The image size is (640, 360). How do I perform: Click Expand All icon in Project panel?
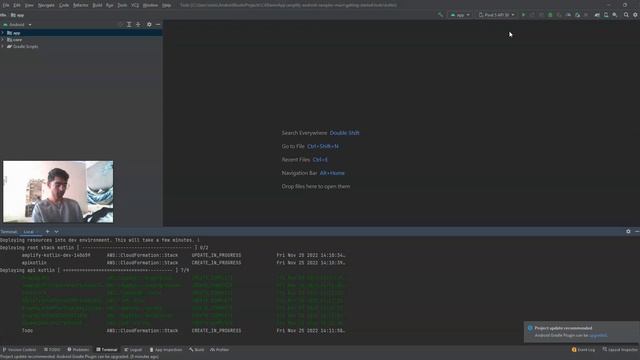(129, 24)
